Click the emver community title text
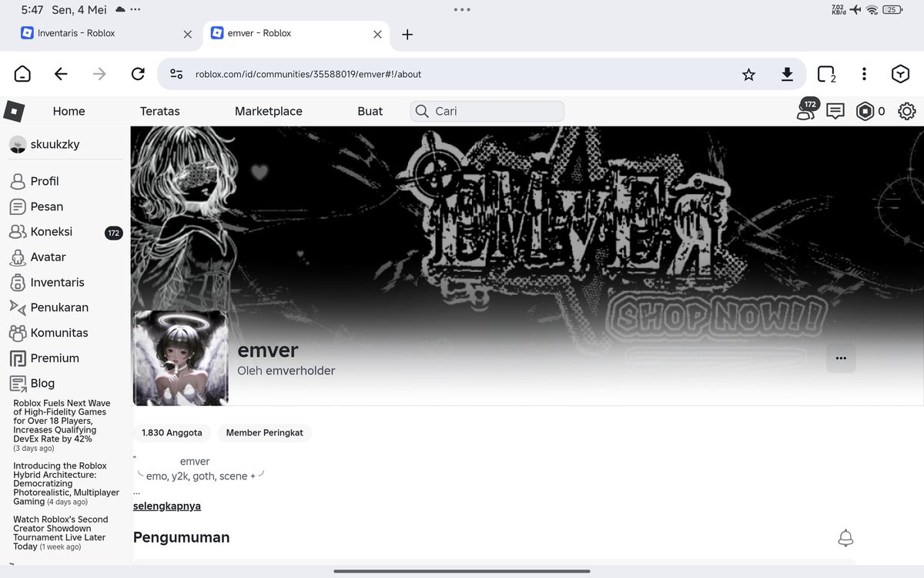 click(267, 350)
